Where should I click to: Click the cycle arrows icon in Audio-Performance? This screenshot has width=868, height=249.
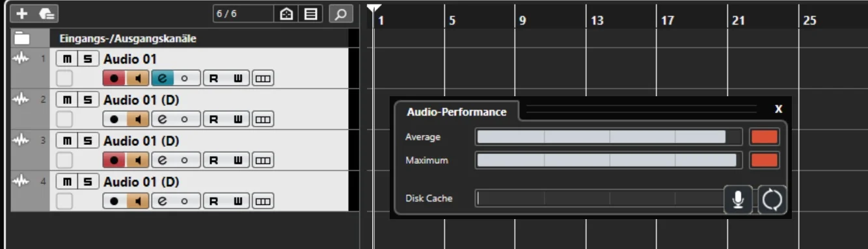click(772, 200)
